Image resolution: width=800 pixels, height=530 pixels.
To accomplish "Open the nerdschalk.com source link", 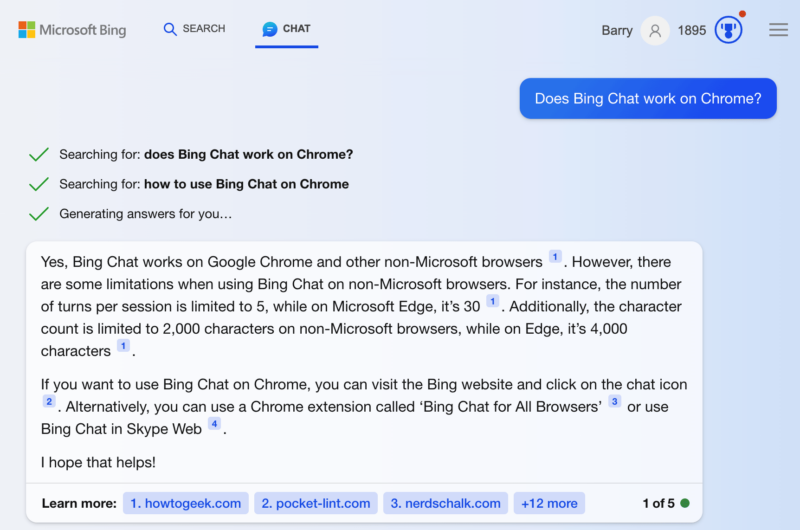I will pyautogui.click(x=445, y=503).
